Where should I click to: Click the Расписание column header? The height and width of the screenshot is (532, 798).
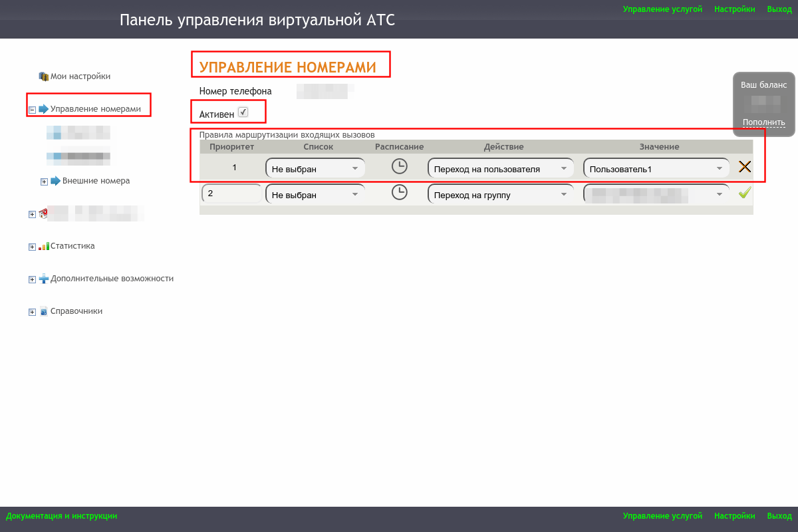tap(399, 147)
